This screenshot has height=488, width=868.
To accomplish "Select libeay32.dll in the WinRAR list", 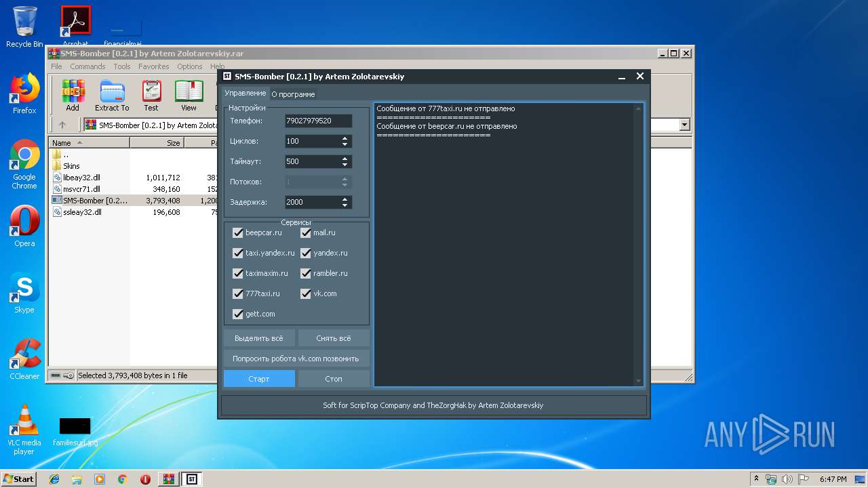I will coord(82,177).
